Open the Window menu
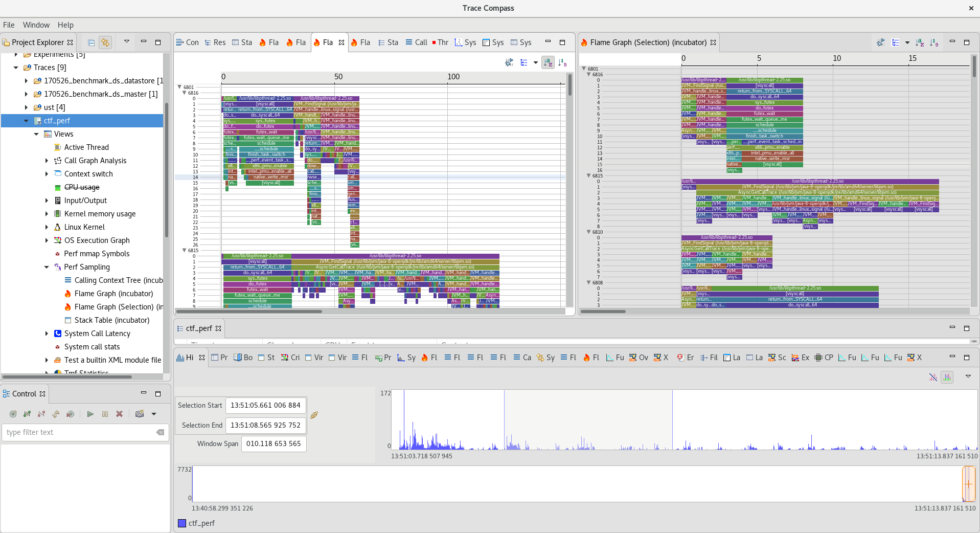 tap(36, 25)
